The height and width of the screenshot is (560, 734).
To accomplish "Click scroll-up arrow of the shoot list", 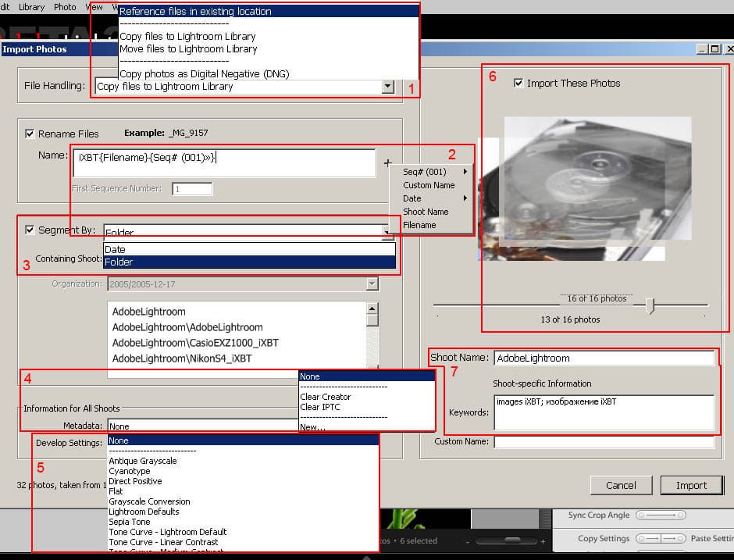I will point(372,308).
